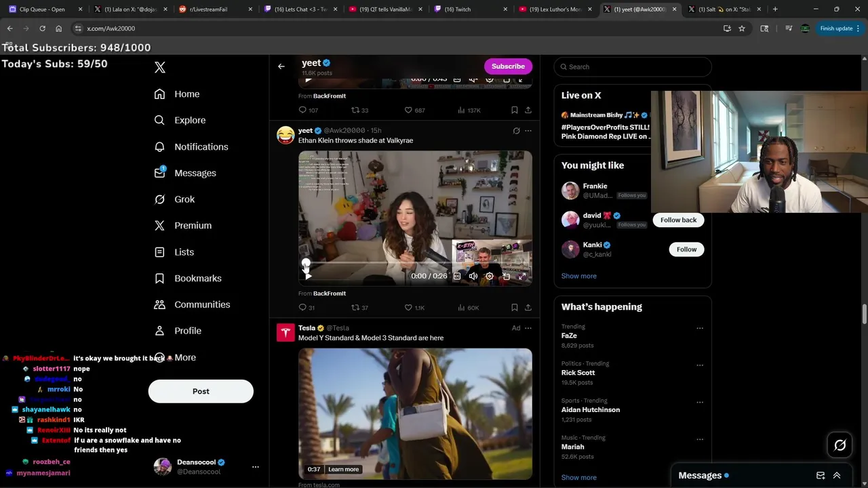Click Learn more on the Tesla ad
This screenshot has width=868, height=488.
click(343, 469)
